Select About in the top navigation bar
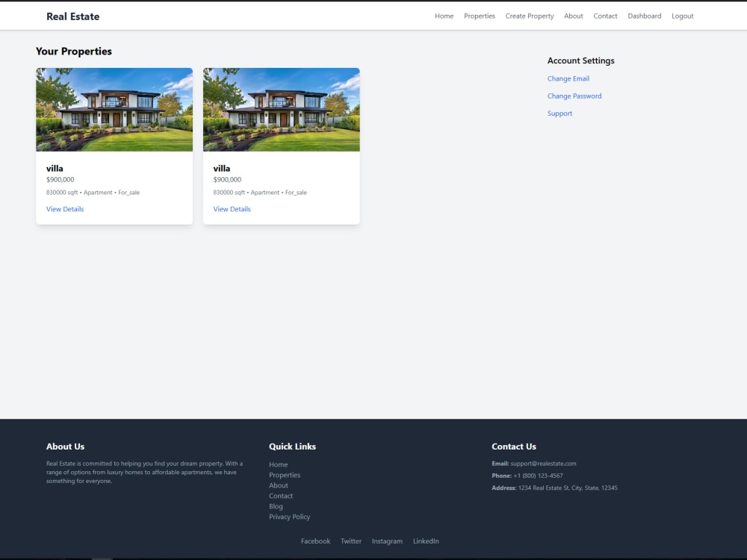Image resolution: width=747 pixels, height=560 pixels. coord(573,16)
